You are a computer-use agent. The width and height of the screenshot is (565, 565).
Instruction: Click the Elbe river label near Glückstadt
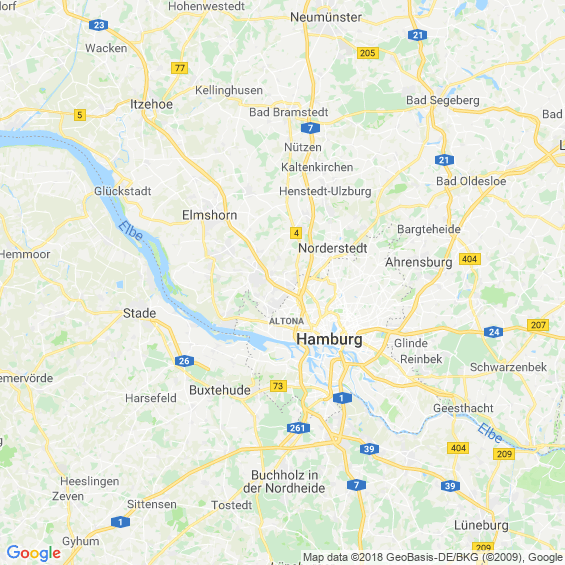tap(130, 231)
